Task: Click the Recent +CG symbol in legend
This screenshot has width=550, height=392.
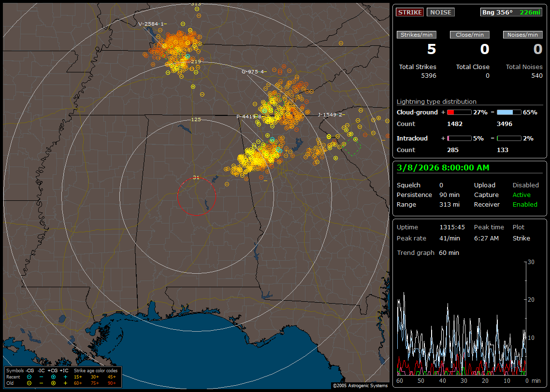Action: pyautogui.click(x=53, y=377)
